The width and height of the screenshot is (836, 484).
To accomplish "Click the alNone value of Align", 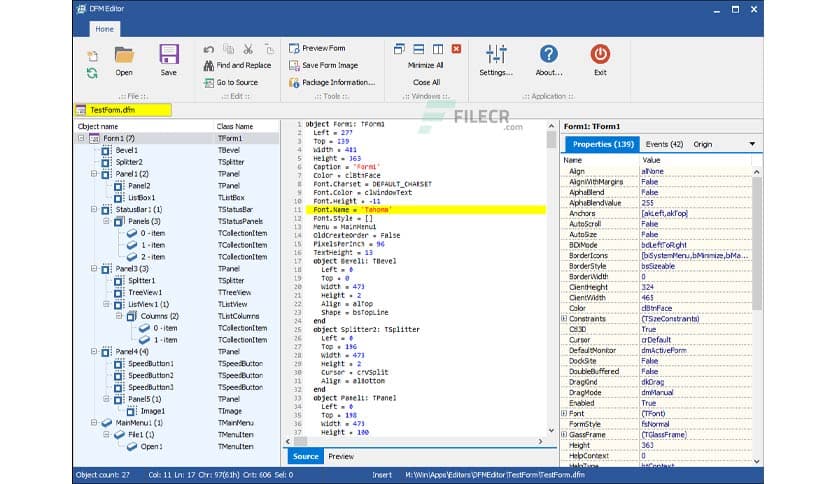I will click(x=653, y=171).
